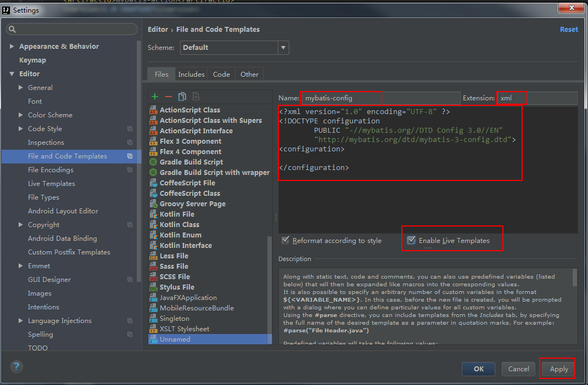Click the Name field containing mybatis-config
Screen dimensions: 588x385
click(x=381, y=98)
